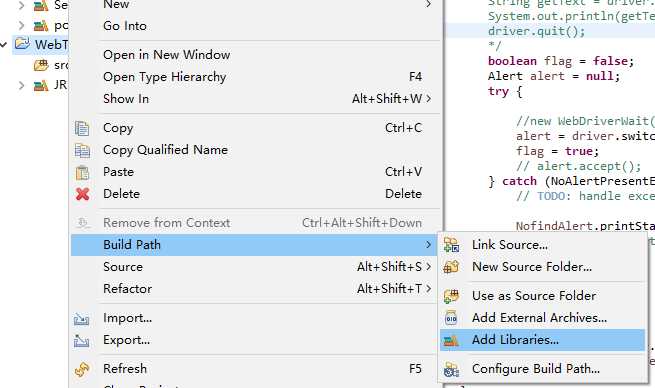Click the pc library icon in tree
The image size is (655, 388).
(41, 26)
